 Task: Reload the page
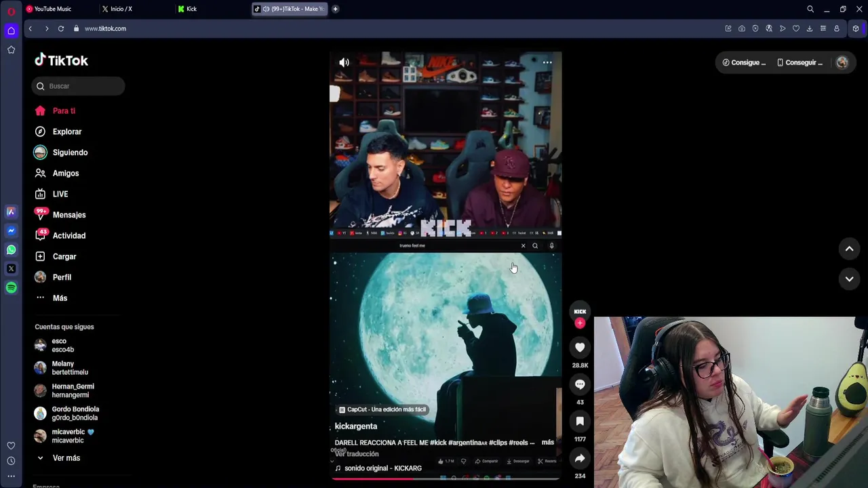pyautogui.click(x=61, y=28)
